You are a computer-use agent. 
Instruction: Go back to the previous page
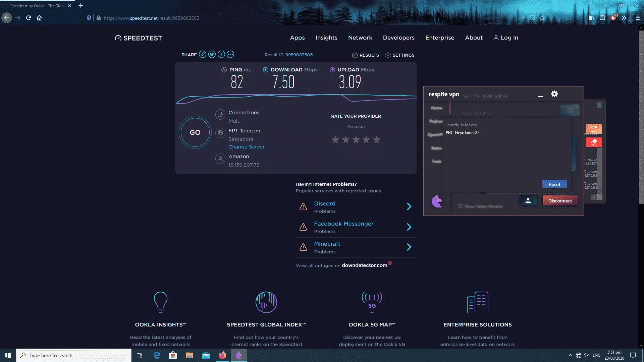point(7,18)
